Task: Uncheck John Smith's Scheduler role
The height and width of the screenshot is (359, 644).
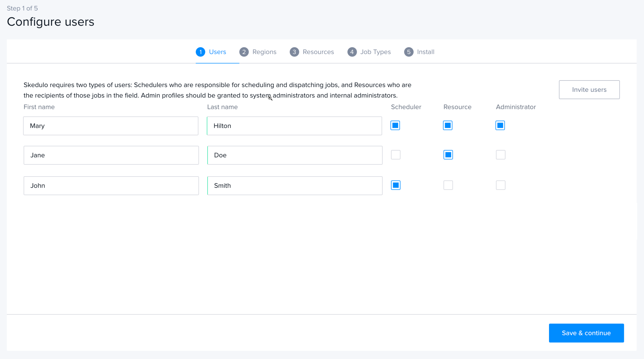Action: click(396, 185)
